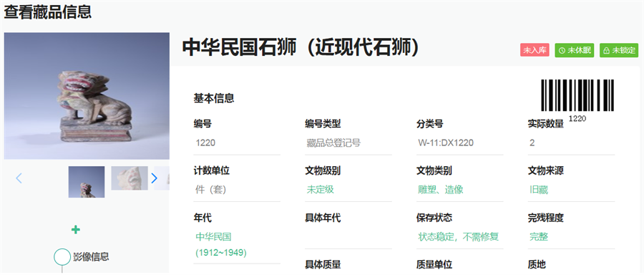Open the 文物类别 雕塑、造像 dropdown
This screenshot has width=644, height=275.
coord(459,190)
